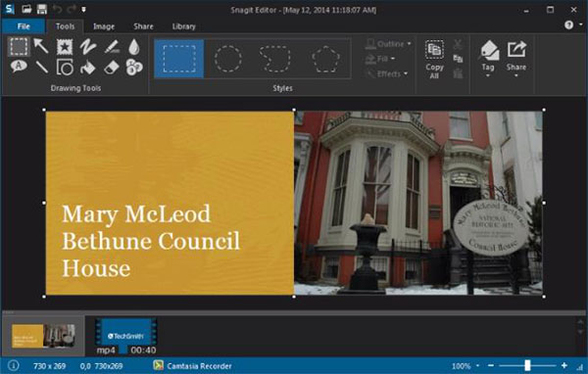Choose the Stamp tool

pyautogui.click(x=65, y=46)
